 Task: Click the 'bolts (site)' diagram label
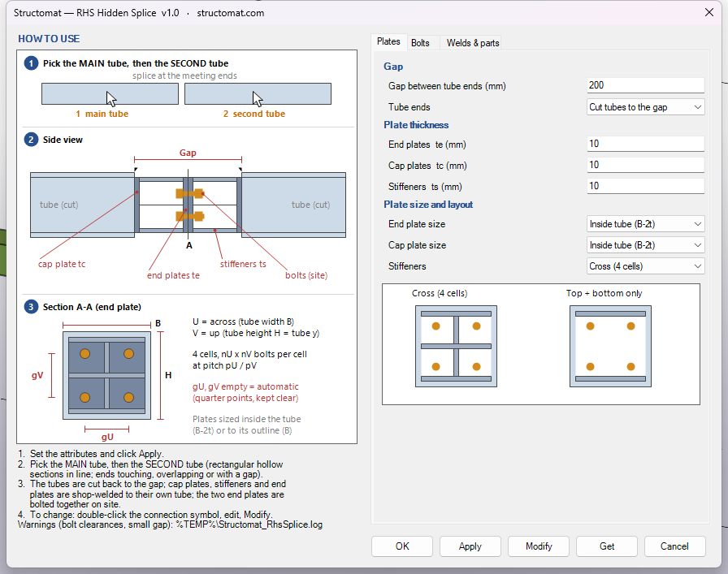[x=306, y=275]
